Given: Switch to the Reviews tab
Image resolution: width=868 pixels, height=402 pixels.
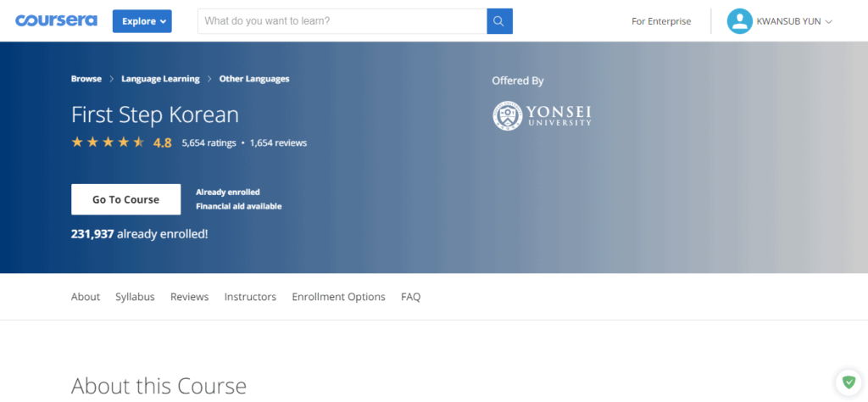Looking at the screenshot, I should point(189,297).
